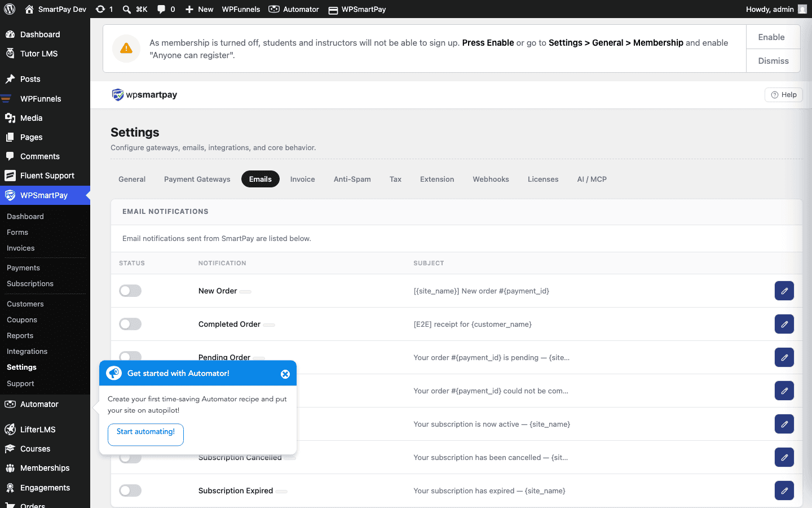
Task: Open the Webhooks tab
Action: pyautogui.click(x=491, y=179)
